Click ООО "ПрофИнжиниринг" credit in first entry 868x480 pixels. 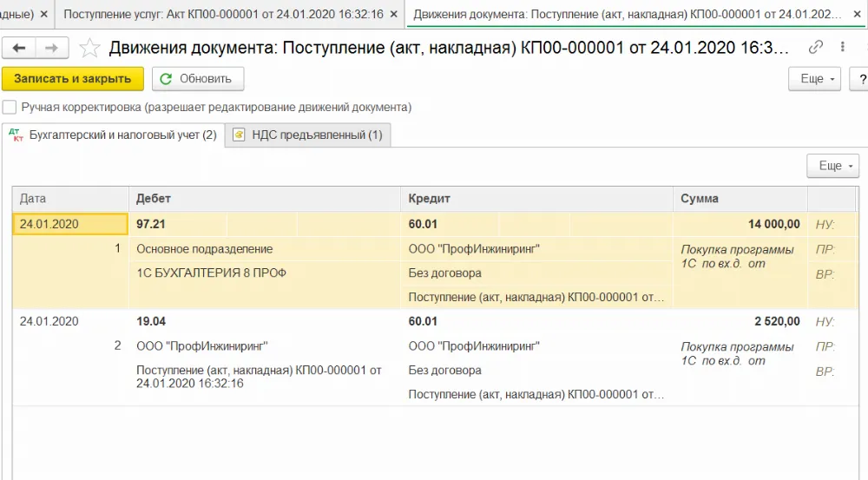pos(474,249)
